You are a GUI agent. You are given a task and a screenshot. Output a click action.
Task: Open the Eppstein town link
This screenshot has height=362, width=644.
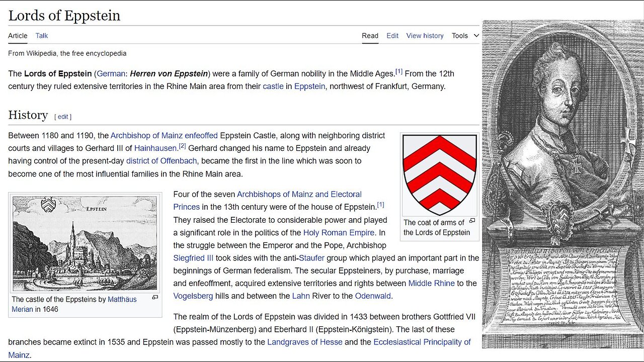pos(310,86)
